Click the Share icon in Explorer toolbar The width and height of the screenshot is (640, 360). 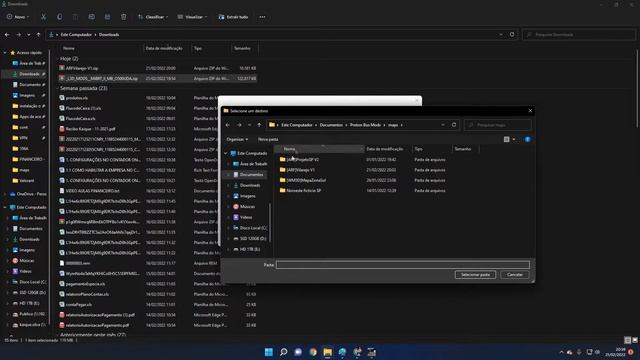(107, 17)
